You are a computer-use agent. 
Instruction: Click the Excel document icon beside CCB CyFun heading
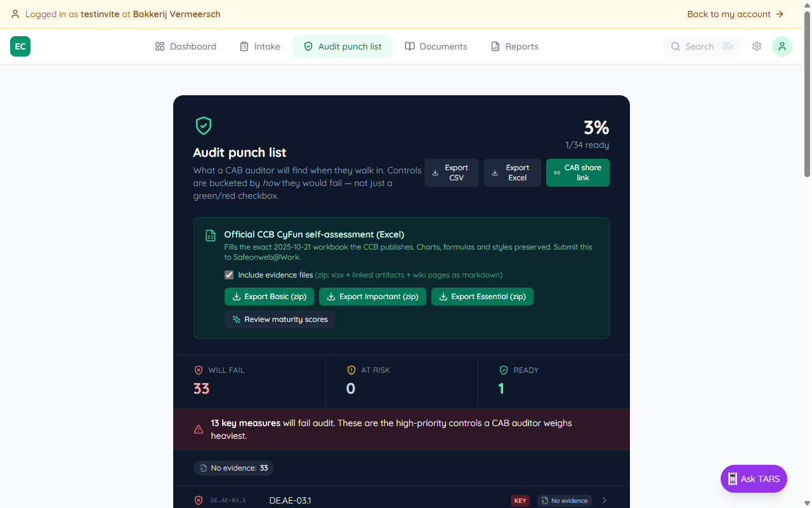pos(210,235)
